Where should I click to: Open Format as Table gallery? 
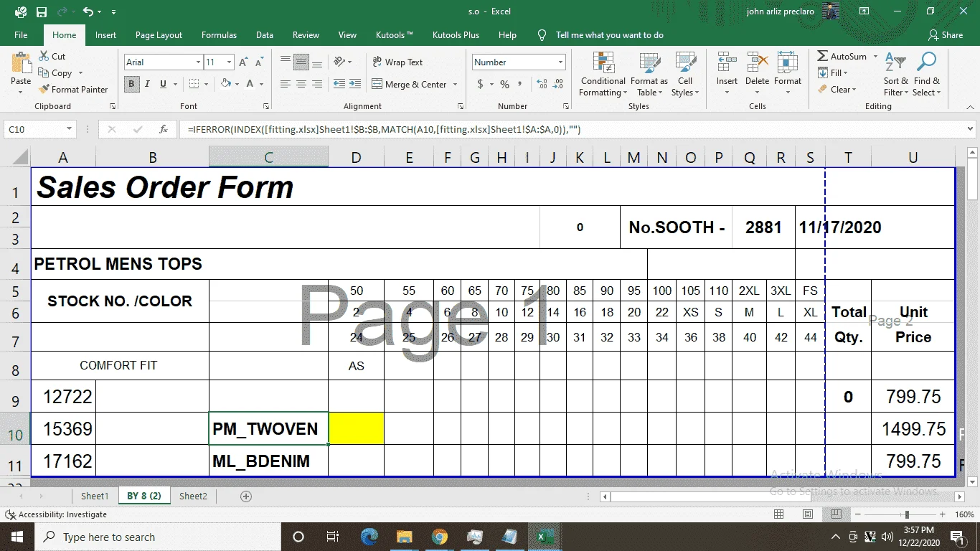(x=649, y=75)
